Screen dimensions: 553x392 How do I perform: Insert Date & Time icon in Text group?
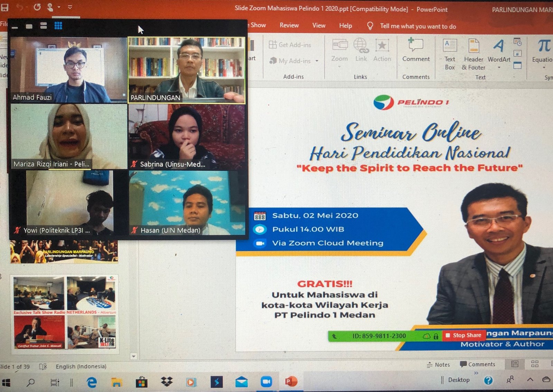click(x=517, y=42)
